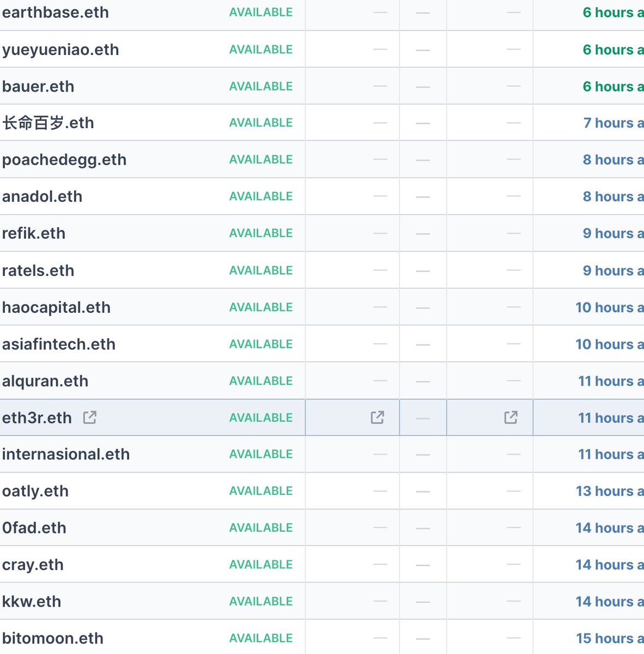The width and height of the screenshot is (644, 654).
Task: Click the AVAILABLE status for ratels.eth
Action: pos(260,270)
